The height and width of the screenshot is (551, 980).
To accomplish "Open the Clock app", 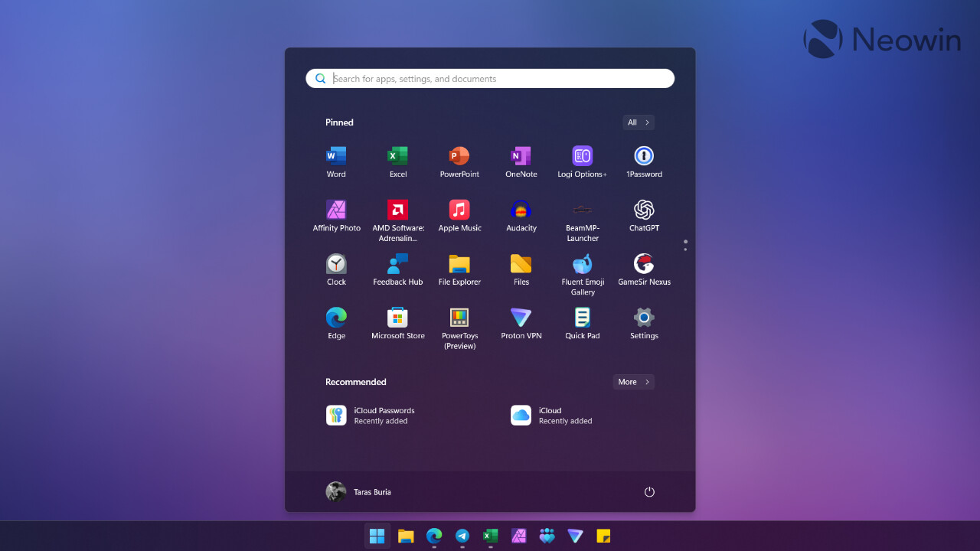I will (x=336, y=270).
